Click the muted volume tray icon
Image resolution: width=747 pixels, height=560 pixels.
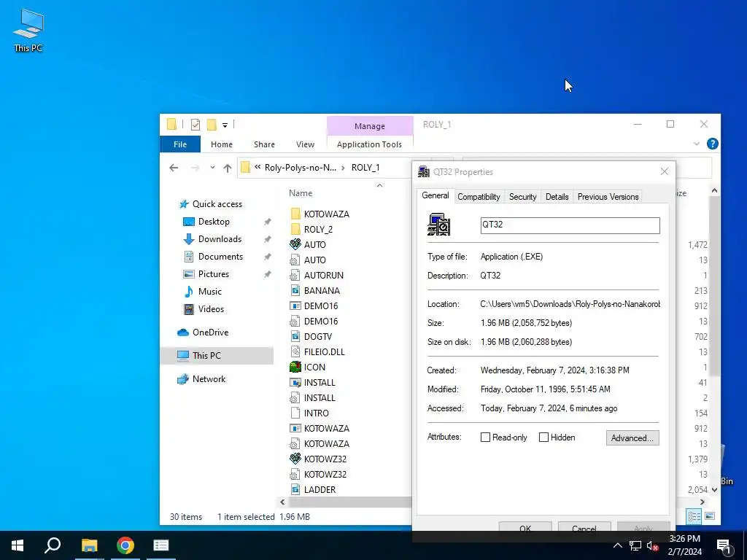point(652,545)
